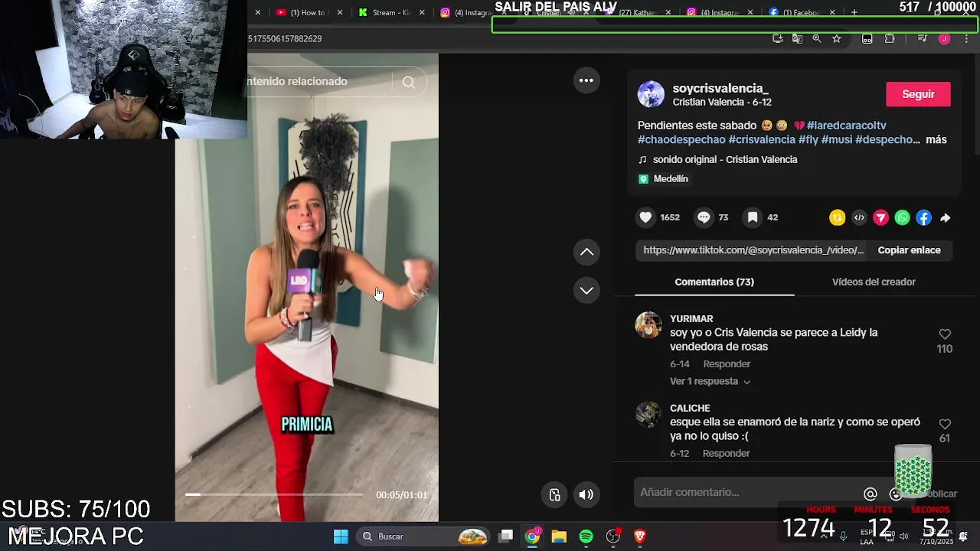Screen dimensions: 980x551
Task: Open comments via the speech bubble icon
Action: [x=704, y=217]
